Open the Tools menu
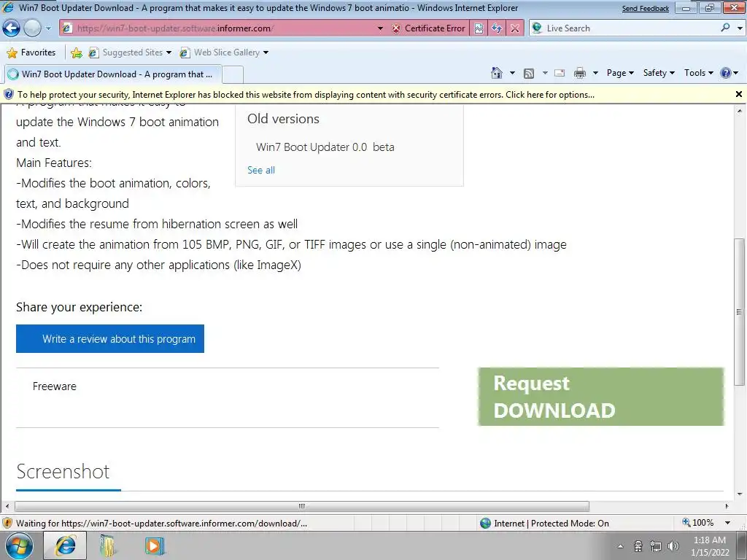The width and height of the screenshot is (747, 560). [698, 73]
